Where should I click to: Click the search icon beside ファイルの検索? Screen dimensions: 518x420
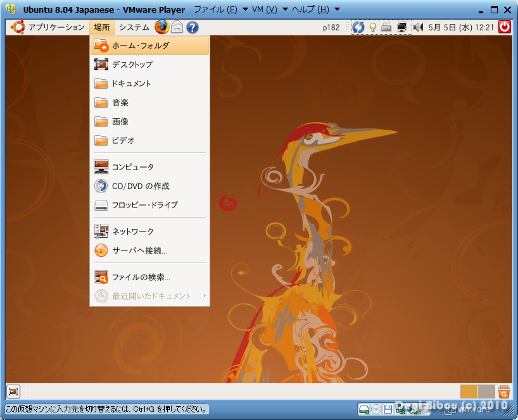(101, 277)
